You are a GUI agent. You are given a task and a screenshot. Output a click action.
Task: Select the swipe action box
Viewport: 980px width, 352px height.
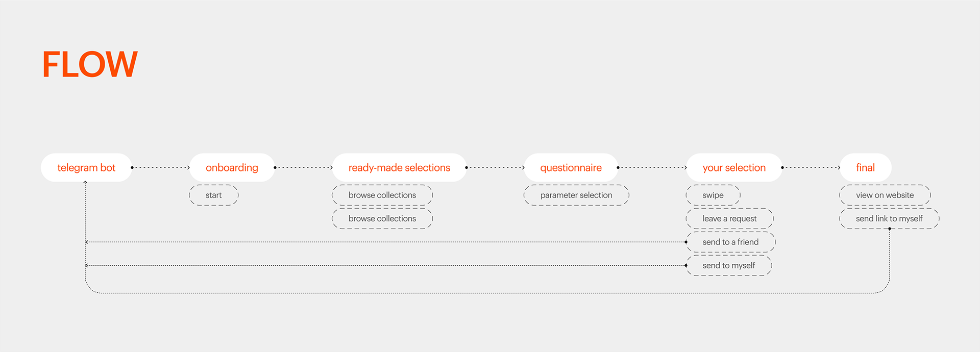click(x=713, y=195)
